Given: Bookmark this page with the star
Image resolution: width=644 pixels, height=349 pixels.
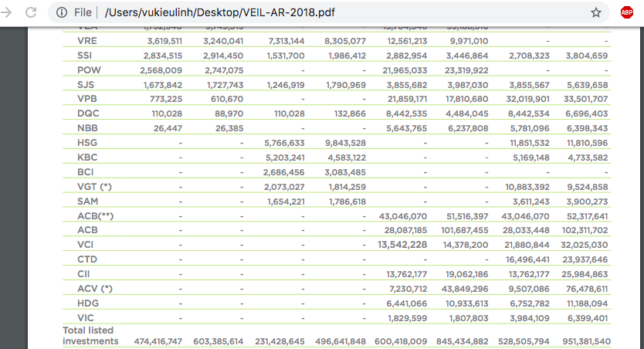Looking at the screenshot, I should coord(595,12).
